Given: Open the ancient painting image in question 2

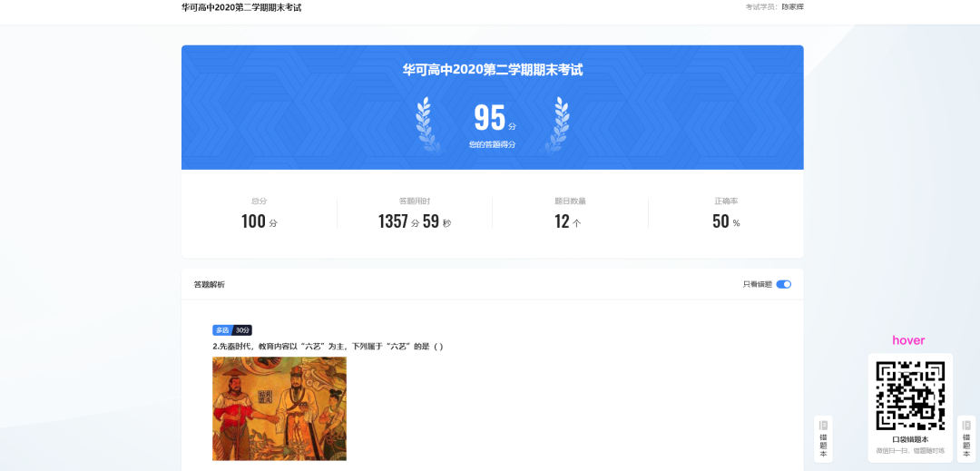Looking at the screenshot, I should click(x=279, y=408).
